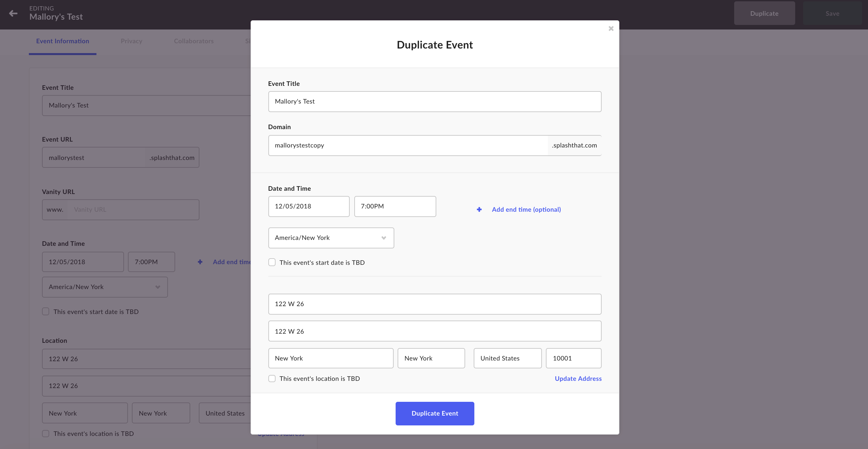The width and height of the screenshot is (868, 449).
Task: Click the second 122 W 26 address field in dialog
Action: coord(435,331)
